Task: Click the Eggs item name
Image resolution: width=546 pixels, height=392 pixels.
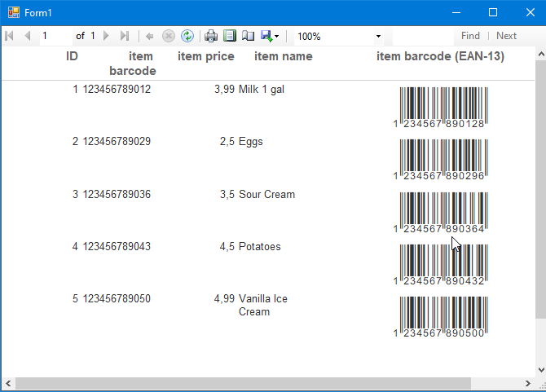Action: tap(251, 142)
